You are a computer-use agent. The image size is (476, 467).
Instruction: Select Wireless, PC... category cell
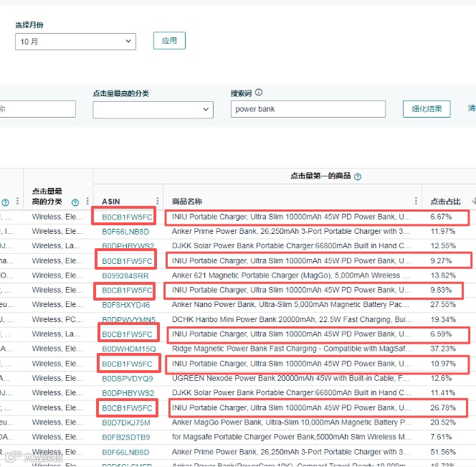click(57, 320)
